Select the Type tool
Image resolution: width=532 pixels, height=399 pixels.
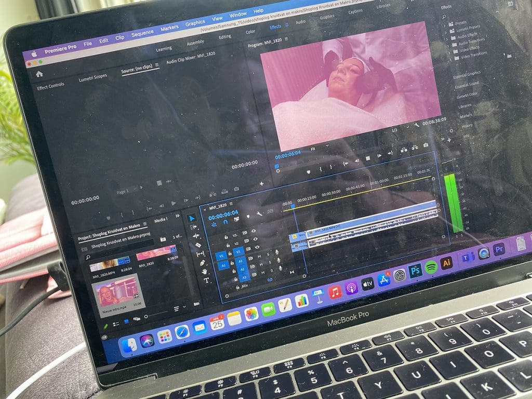tap(206, 281)
